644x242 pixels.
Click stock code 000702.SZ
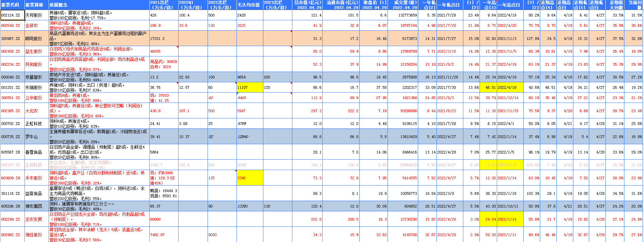[x=12, y=124]
